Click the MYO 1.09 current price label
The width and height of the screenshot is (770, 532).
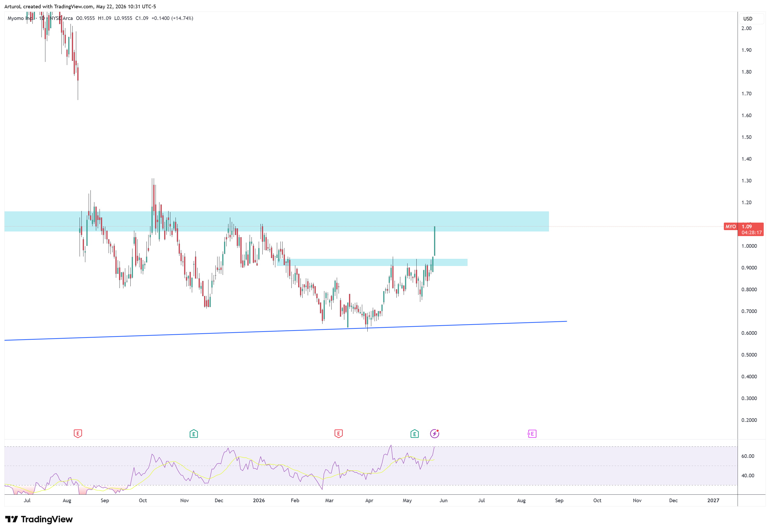(743, 226)
